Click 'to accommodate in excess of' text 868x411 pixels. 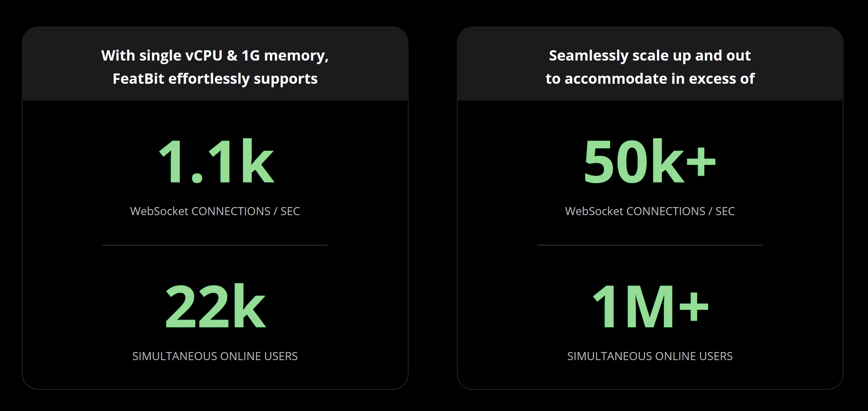(x=650, y=79)
